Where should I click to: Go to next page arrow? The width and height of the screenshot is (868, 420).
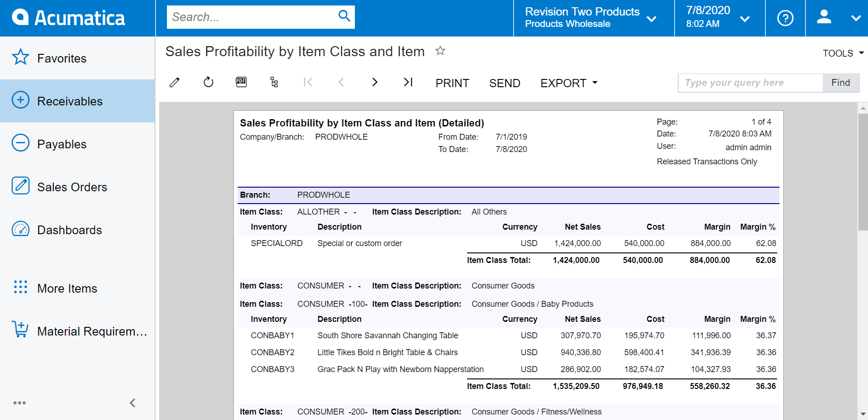pyautogui.click(x=374, y=82)
